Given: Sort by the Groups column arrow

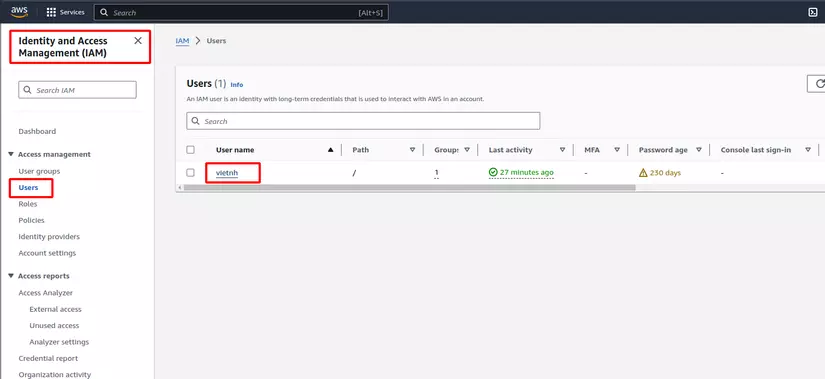Looking at the screenshot, I should [467, 150].
